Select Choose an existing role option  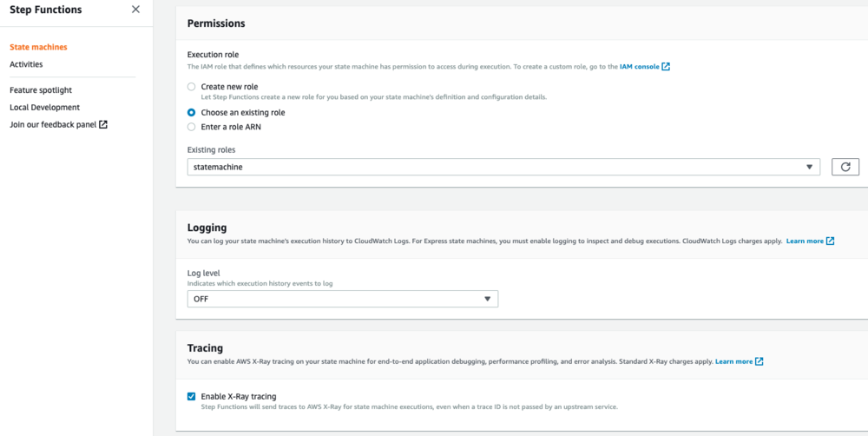click(192, 112)
